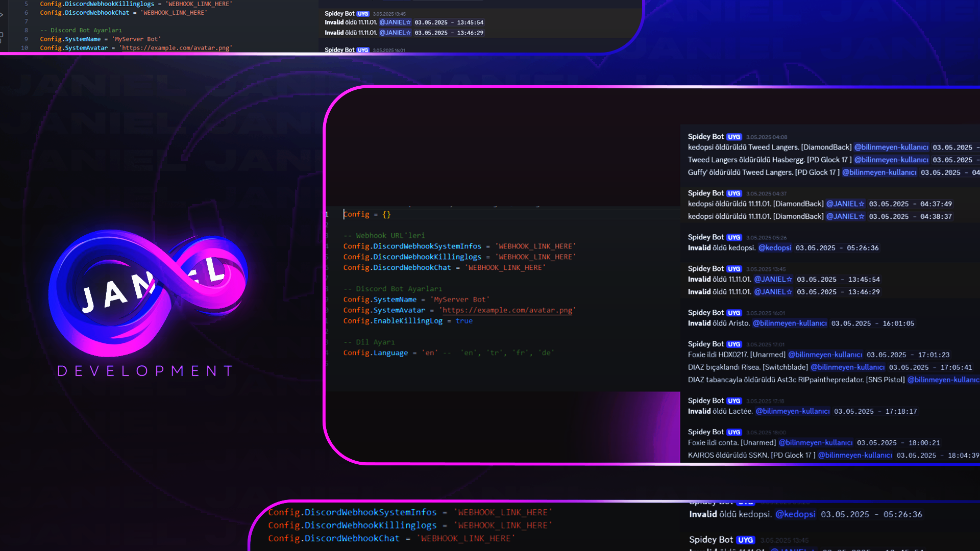Click the UYG badge on Spidey Bot 18:00 message
Image resolution: width=980 pixels, height=551 pixels.
734,433
